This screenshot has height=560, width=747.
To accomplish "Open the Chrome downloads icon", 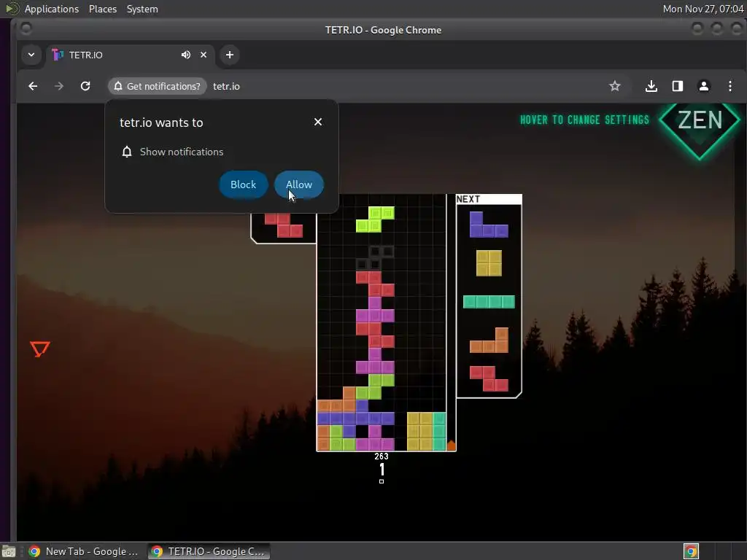I will pos(651,86).
